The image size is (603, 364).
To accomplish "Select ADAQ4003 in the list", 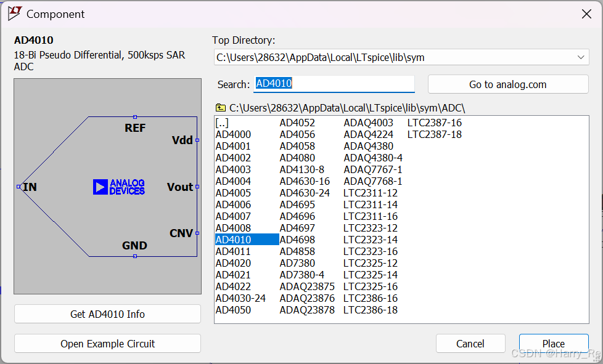I will pyautogui.click(x=369, y=123).
